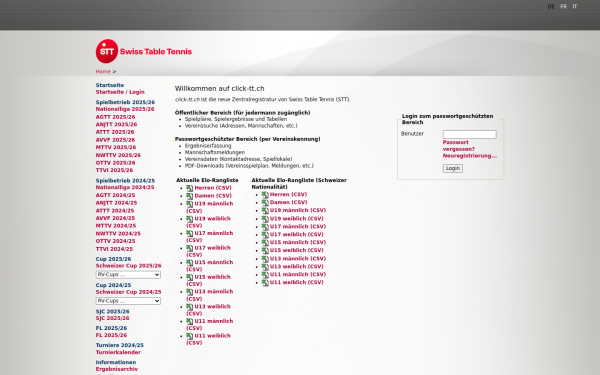Click Passwort vergessen? link

point(458,146)
